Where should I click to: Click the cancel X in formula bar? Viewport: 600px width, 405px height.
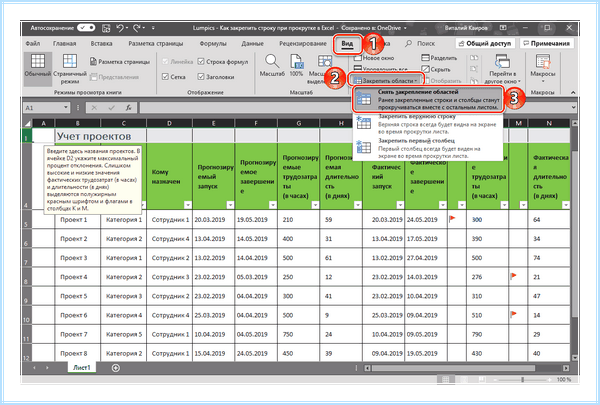click(95, 108)
